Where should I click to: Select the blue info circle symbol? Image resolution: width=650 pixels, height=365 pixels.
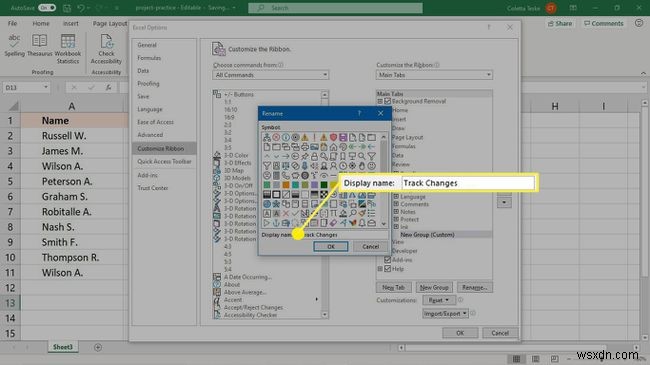[x=286, y=137]
